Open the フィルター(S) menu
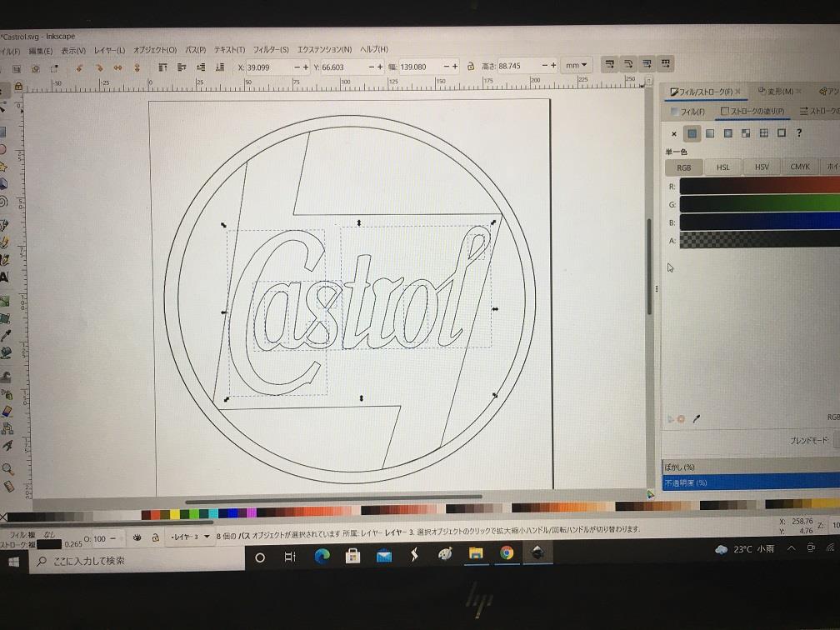 pyautogui.click(x=271, y=49)
